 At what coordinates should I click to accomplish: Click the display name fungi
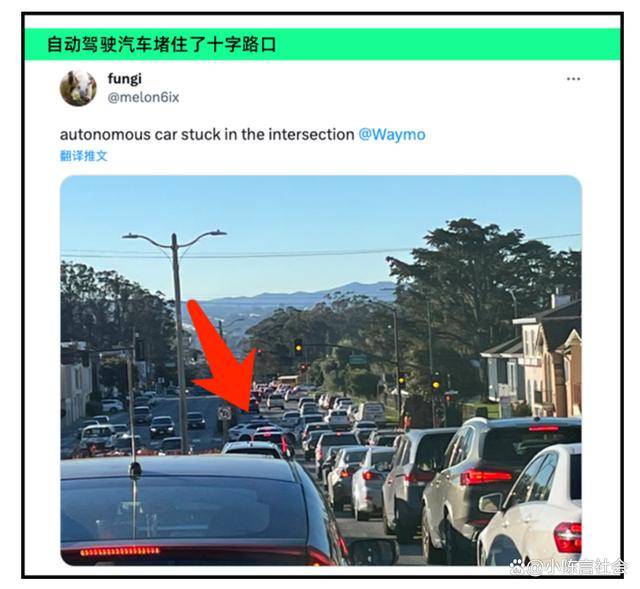click(124, 78)
